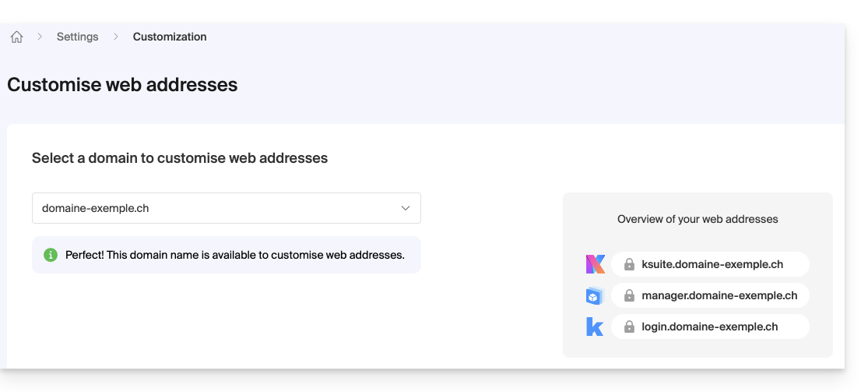Click the chevron before Customization breadcrumb
Viewport: 868px width, 392px height.
[x=115, y=37]
